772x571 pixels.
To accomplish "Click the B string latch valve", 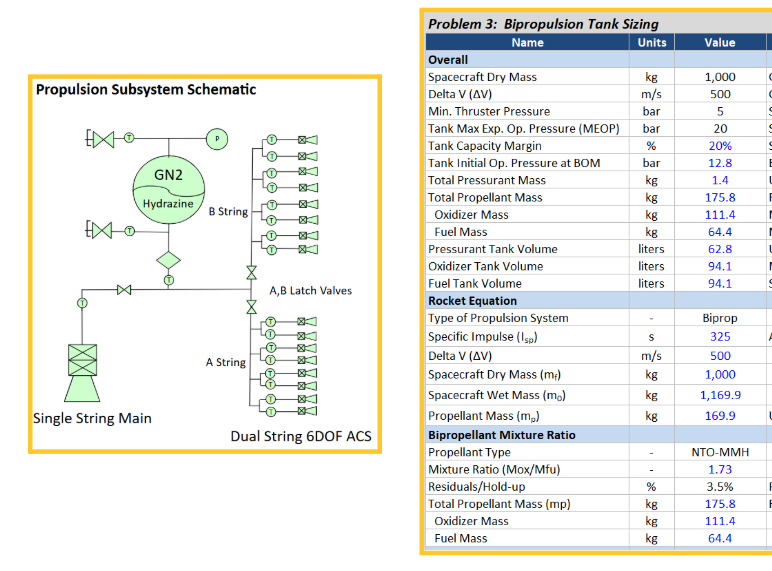I will coord(251,272).
